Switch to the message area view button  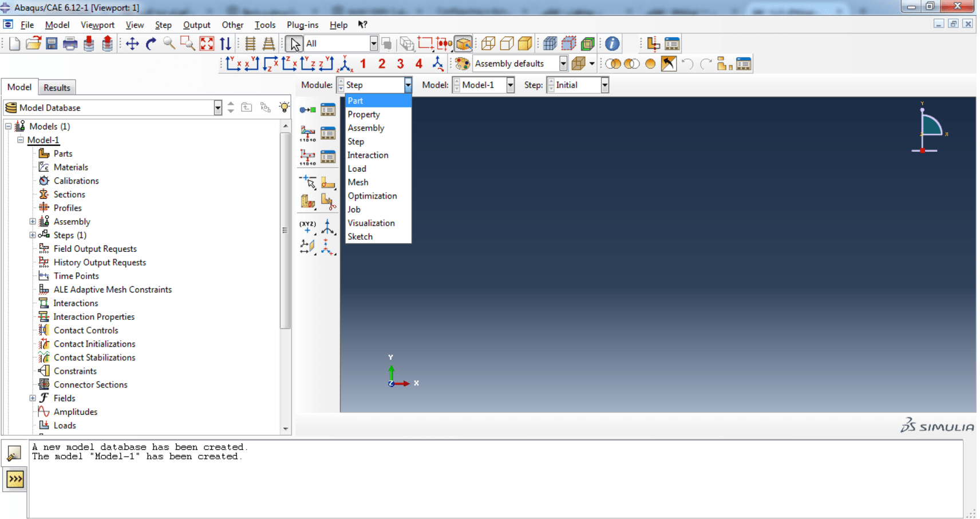(x=14, y=454)
